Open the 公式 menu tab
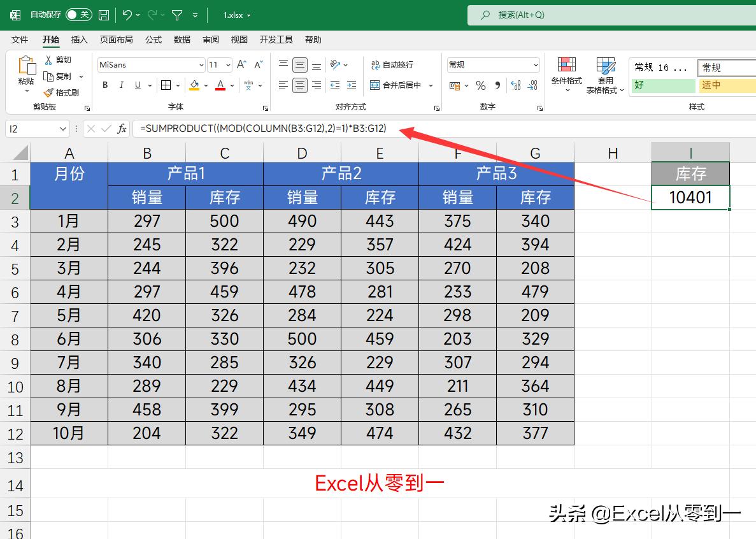The image size is (756, 539). 153,40
